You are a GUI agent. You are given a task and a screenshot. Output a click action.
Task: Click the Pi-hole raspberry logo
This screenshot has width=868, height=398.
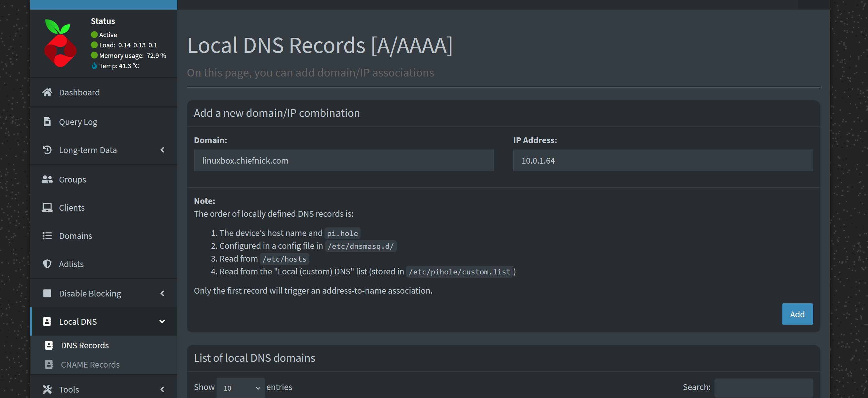(x=60, y=43)
